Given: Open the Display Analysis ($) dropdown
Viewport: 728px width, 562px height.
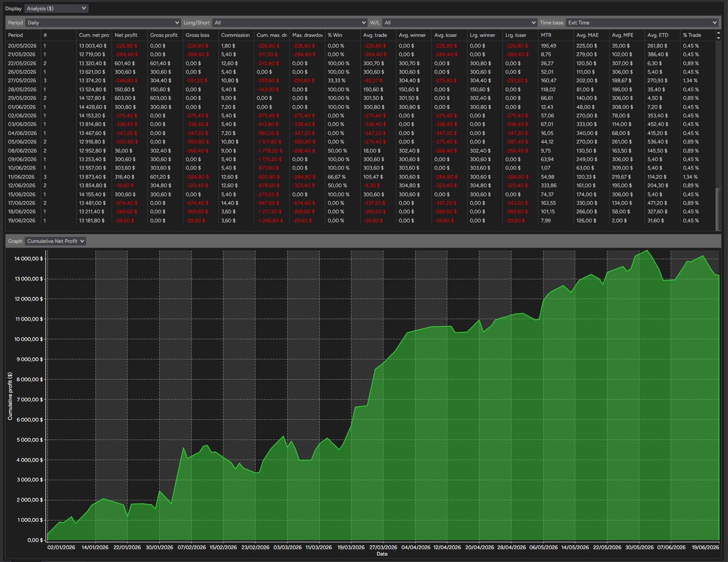Looking at the screenshot, I should pos(56,9).
